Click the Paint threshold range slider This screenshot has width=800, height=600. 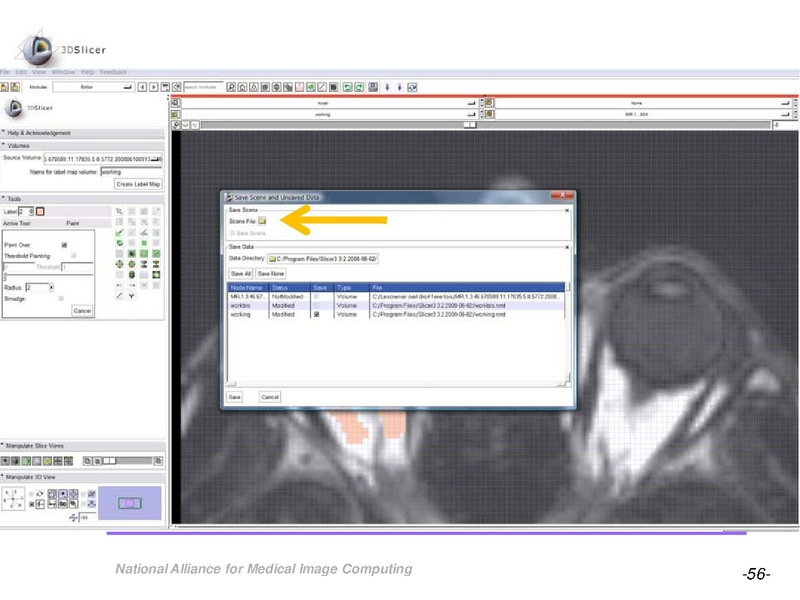48,276
